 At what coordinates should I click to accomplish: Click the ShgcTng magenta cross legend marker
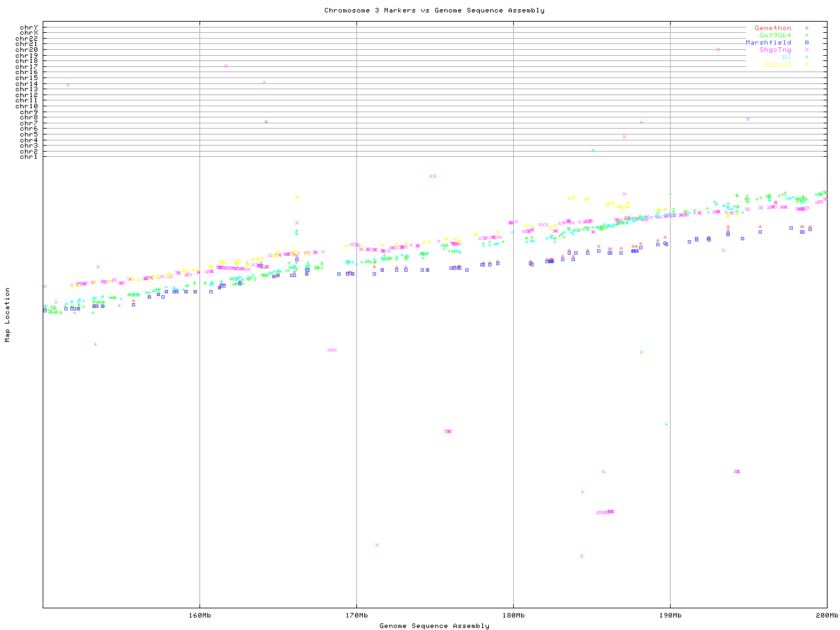tap(807, 50)
